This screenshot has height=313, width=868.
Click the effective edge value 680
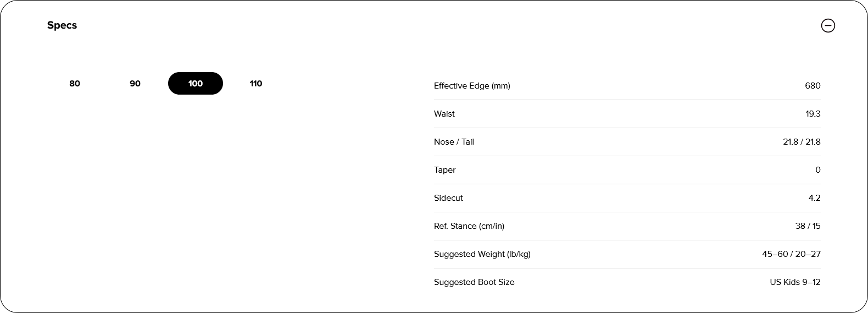(813, 86)
